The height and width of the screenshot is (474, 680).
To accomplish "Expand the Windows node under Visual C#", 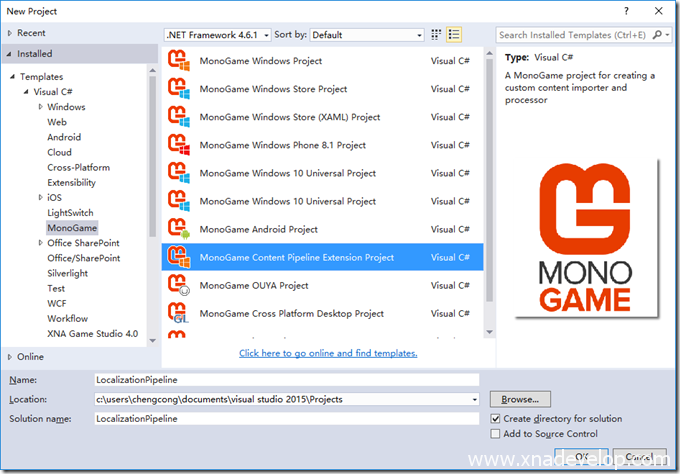I will 40,107.
